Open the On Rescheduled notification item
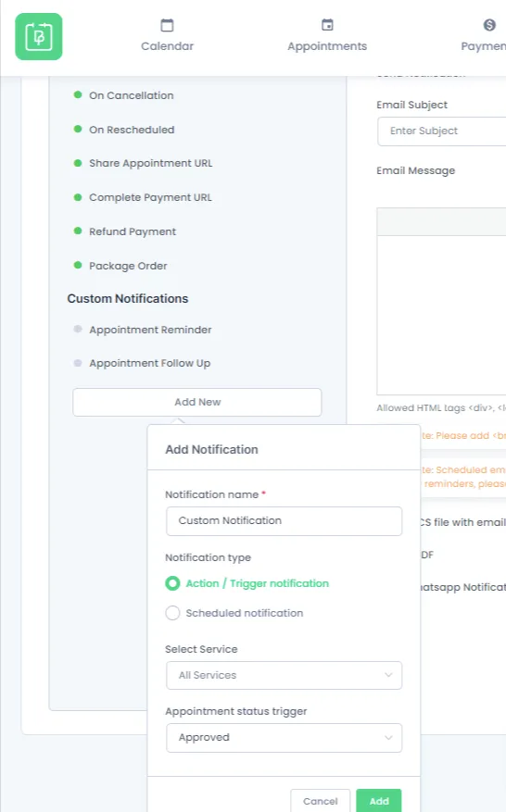Image resolution: width=506 pixels, height=812 pixels. 132,130
